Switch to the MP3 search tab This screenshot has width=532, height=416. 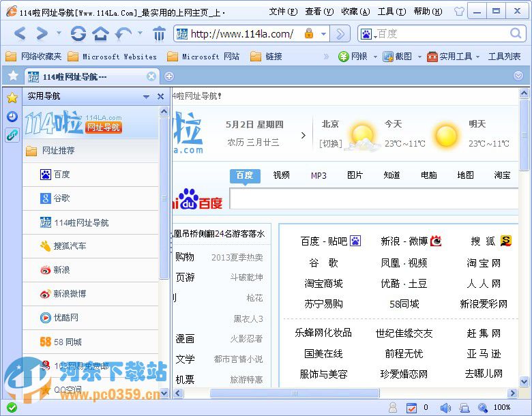pos(319,175)
